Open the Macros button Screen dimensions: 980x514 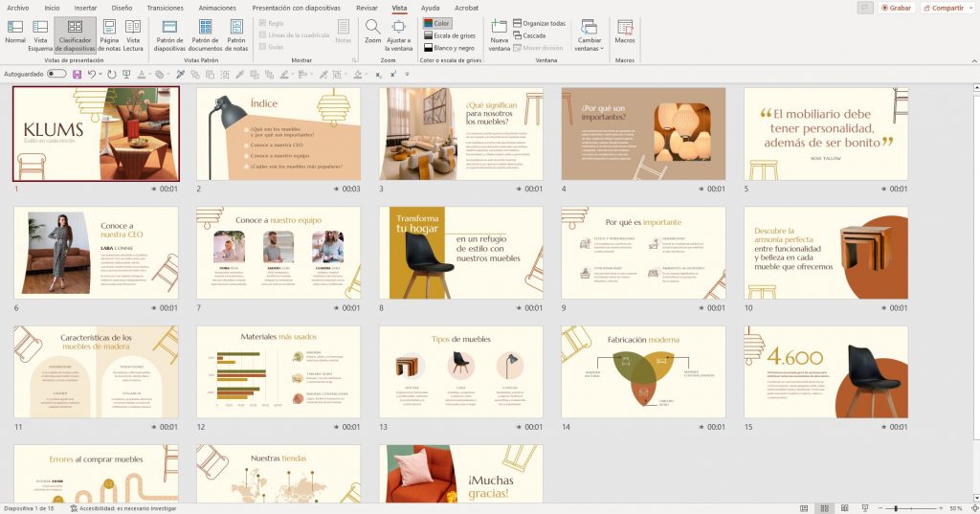tap(624, 33)
